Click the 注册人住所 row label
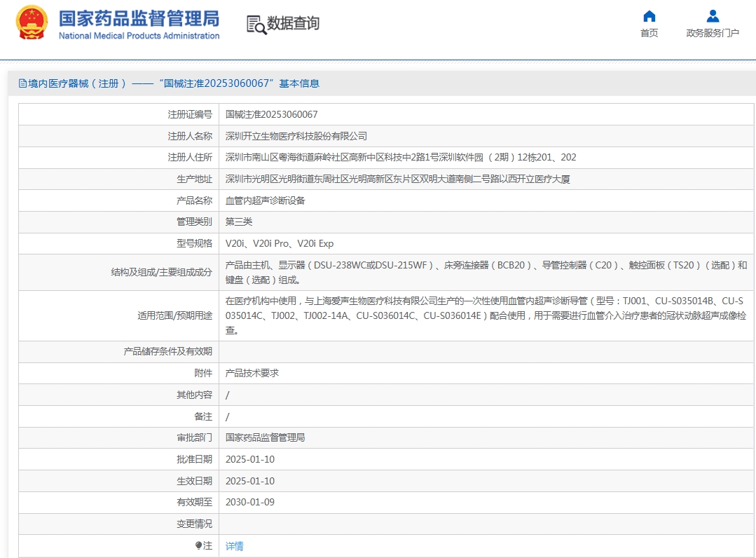 click(190, 157)
